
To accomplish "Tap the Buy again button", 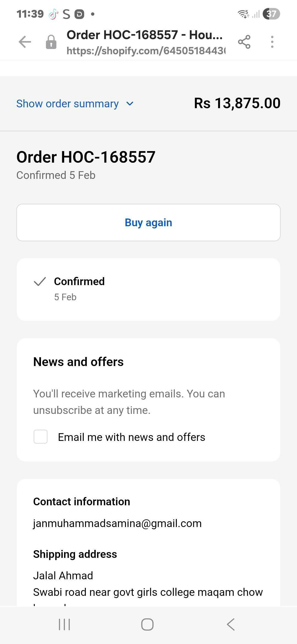I will (148, 222).
